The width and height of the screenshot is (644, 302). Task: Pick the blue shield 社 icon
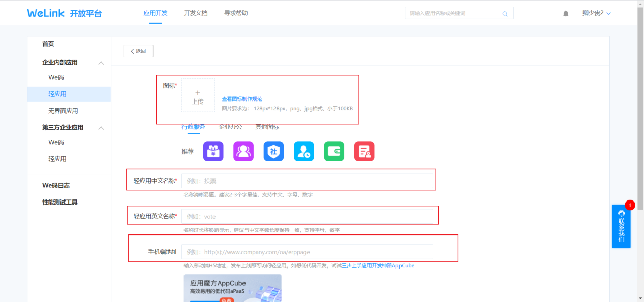pos(273,151)
